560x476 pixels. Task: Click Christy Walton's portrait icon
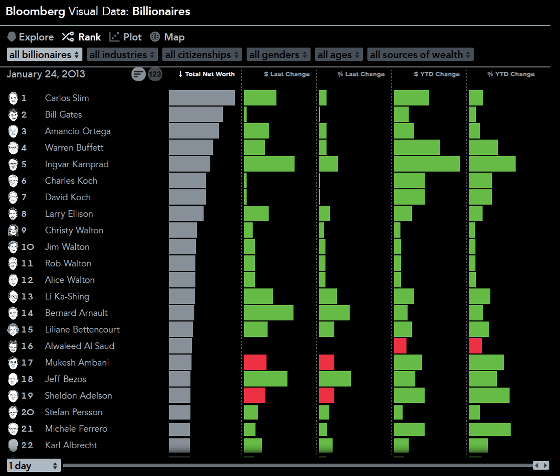pyautogui.click(x=13, y=230)
